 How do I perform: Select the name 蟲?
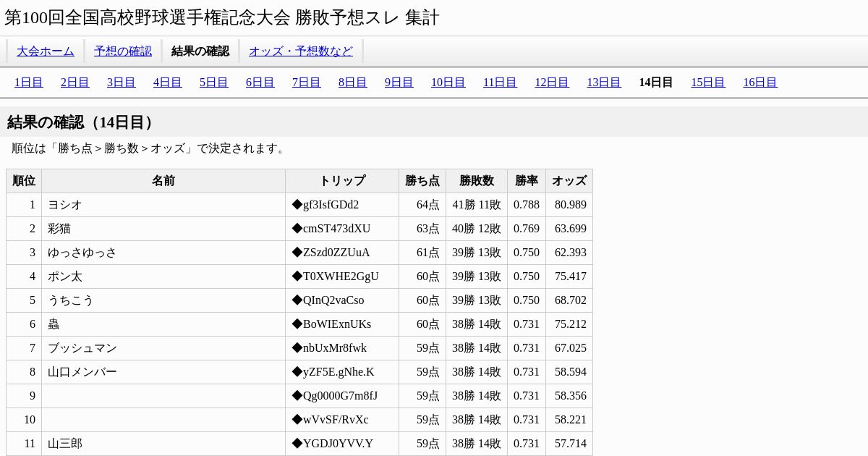click(54, 324)
